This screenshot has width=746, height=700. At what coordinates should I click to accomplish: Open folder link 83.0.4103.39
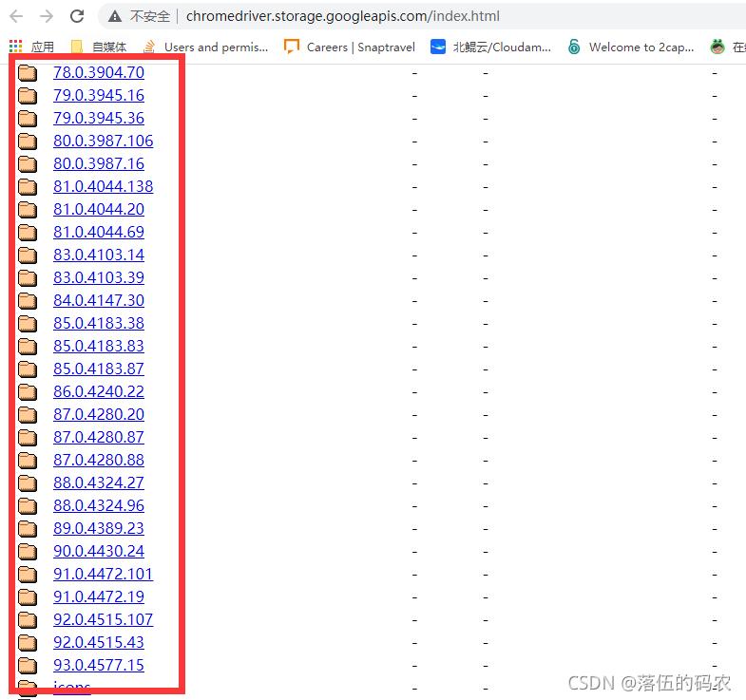click(x=99, y=277)
